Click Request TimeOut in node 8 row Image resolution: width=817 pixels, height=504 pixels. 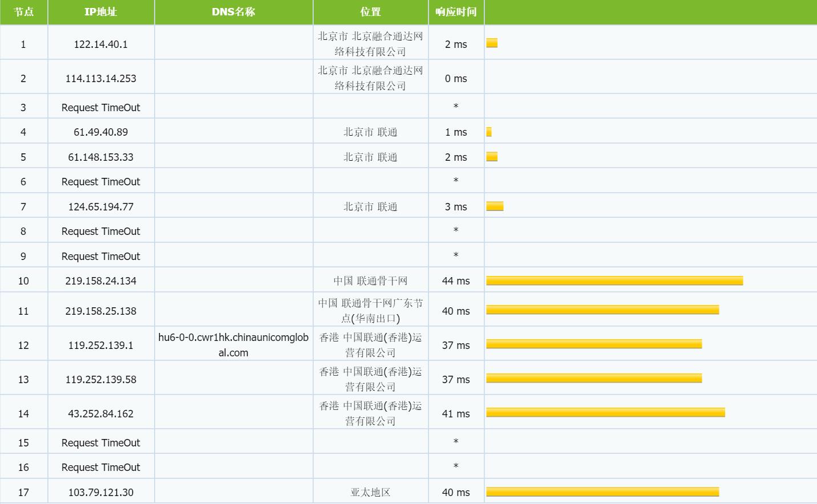coord(101,231)
